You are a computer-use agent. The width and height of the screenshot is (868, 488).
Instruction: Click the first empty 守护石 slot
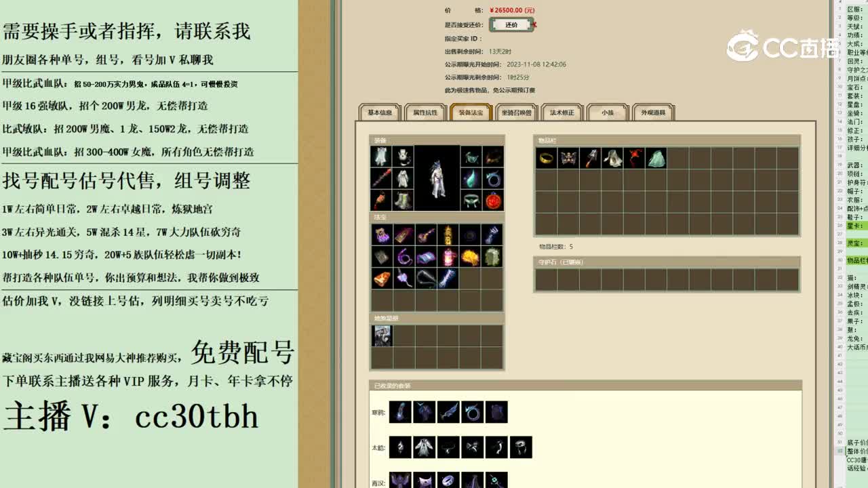(x=546, y=279)
